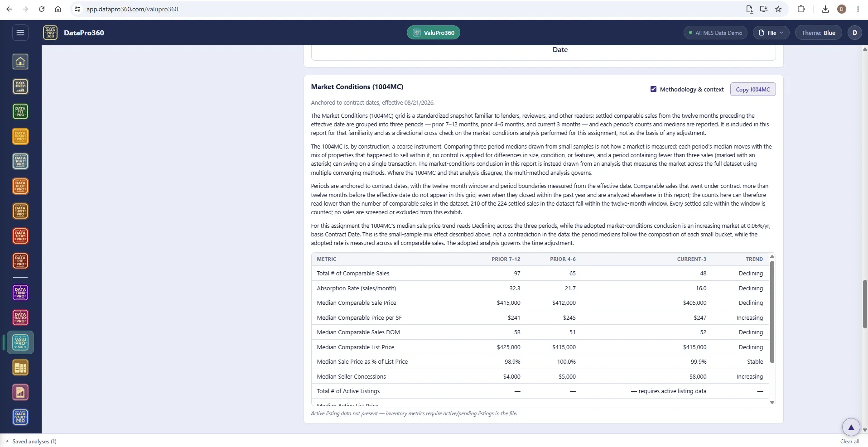868x447 pixels.
Task: Click the PRIOR 4-6 column header
Action: pos(563,259)
